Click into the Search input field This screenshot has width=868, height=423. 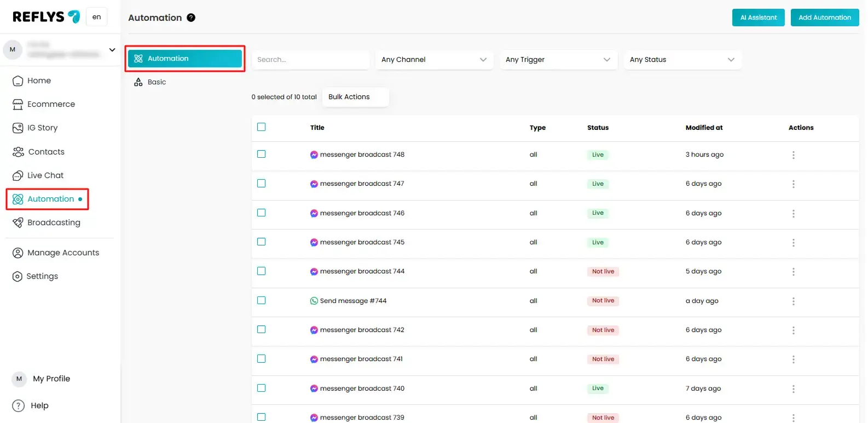pyautogui.click(x=310, y=60)
